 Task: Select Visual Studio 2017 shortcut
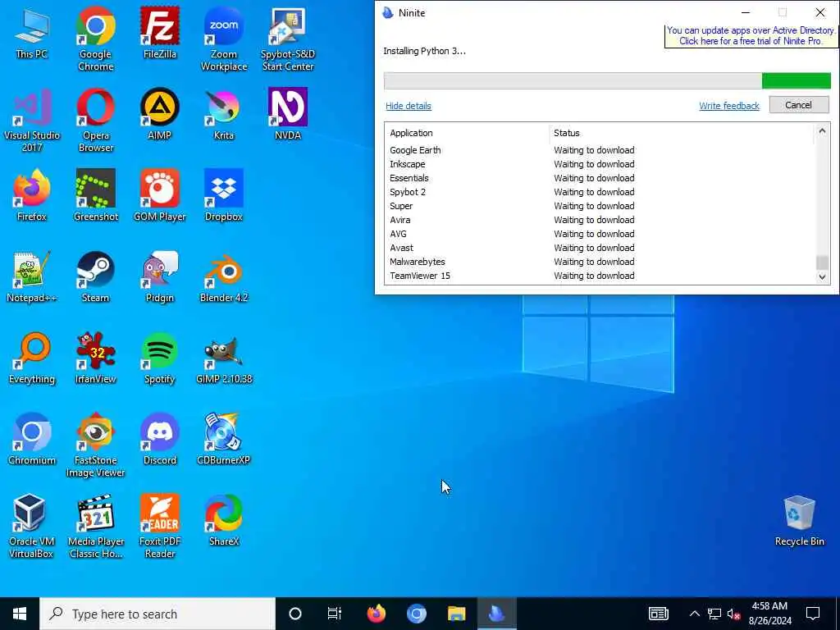(32, 120)
